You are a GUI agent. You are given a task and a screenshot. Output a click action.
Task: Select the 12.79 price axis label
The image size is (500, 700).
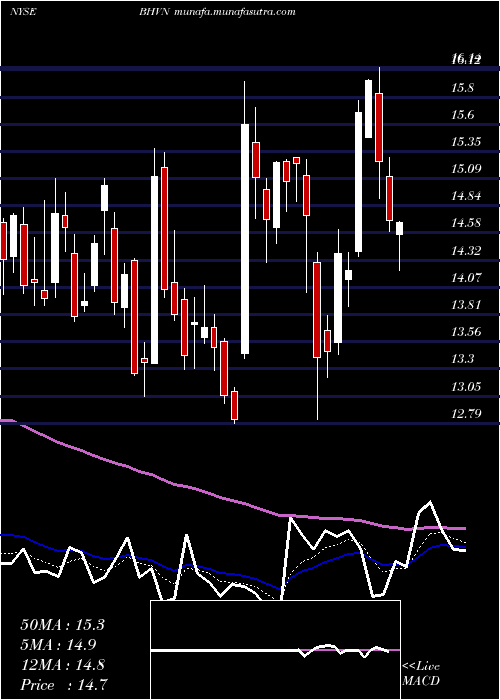pos(466,413)
